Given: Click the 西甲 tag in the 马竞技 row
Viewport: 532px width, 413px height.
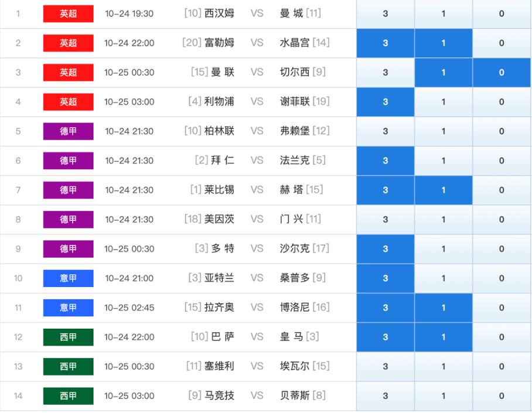Looking at the screenshot, I should 68,396.
